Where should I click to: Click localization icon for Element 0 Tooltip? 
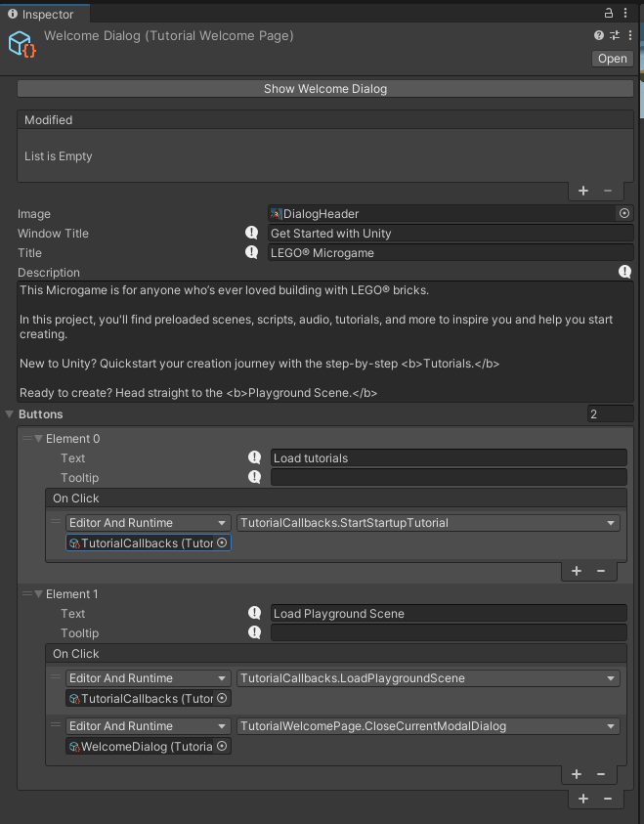[254, 477]
